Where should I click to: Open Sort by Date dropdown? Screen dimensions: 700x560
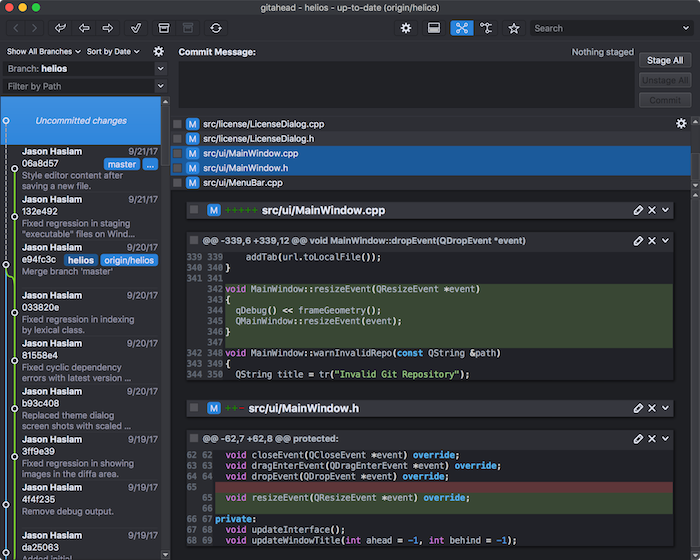pyautogui.click(x=113, y=51)
